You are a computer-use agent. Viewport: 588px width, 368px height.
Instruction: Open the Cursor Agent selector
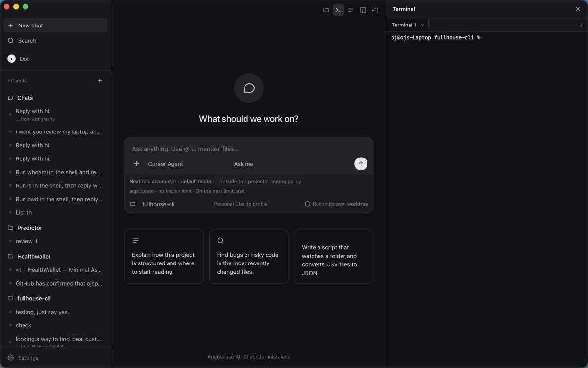click(166, 164)
